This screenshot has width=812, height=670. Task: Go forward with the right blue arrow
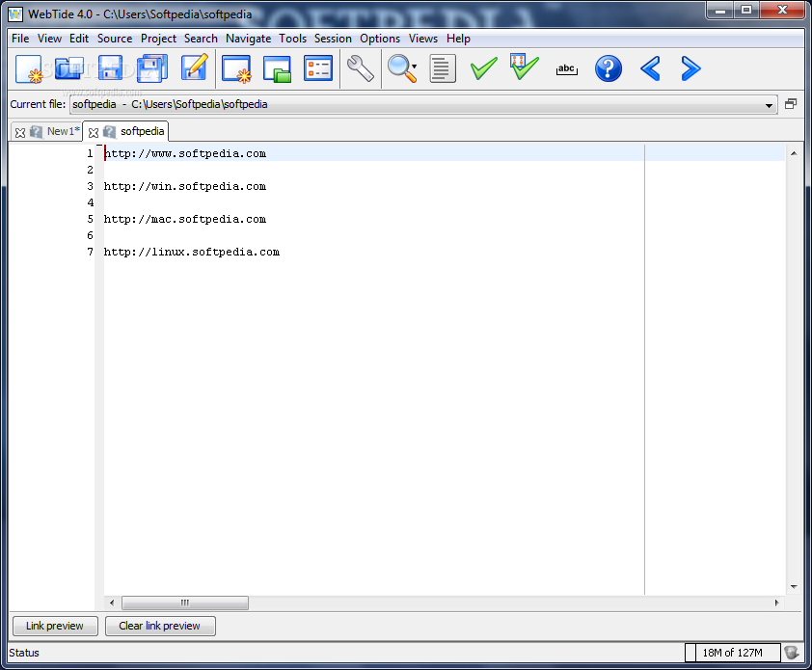pyautogui.click(x=690, y=68)
